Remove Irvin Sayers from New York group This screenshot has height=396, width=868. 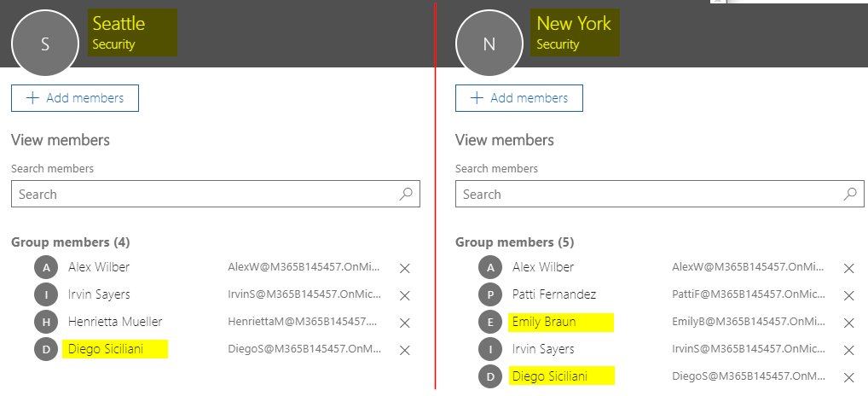(x=849, y=350)
